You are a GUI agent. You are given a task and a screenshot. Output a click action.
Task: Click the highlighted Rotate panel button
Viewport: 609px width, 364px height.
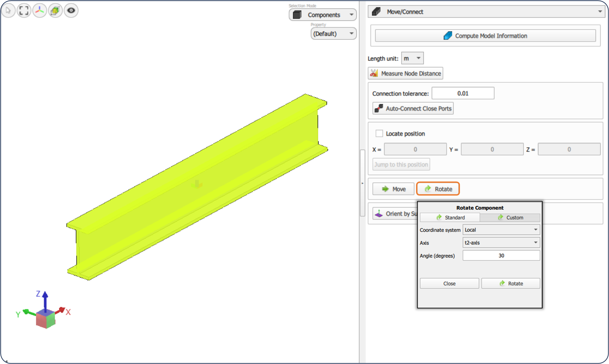click(x=438, y=189)
